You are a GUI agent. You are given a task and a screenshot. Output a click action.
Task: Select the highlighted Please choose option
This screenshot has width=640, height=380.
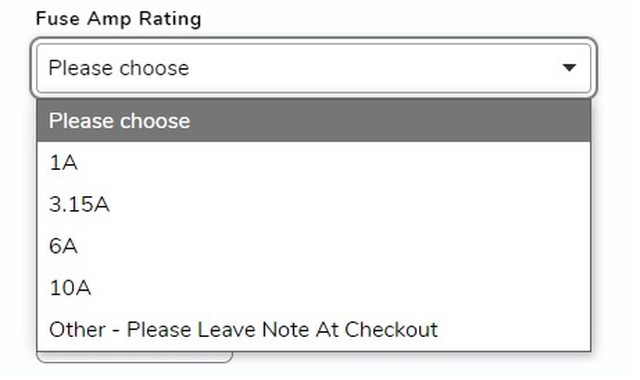pyautogui.click(x=313, y=121)
